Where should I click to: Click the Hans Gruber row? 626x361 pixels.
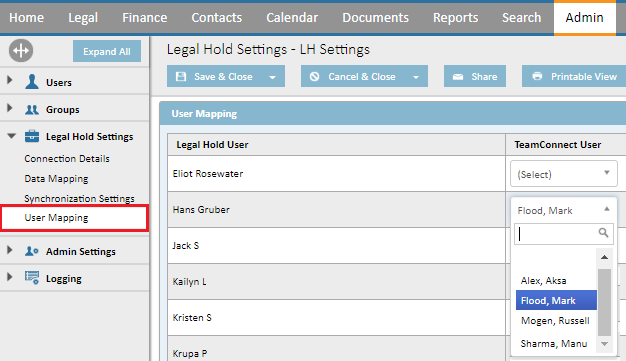coord(336,210)
